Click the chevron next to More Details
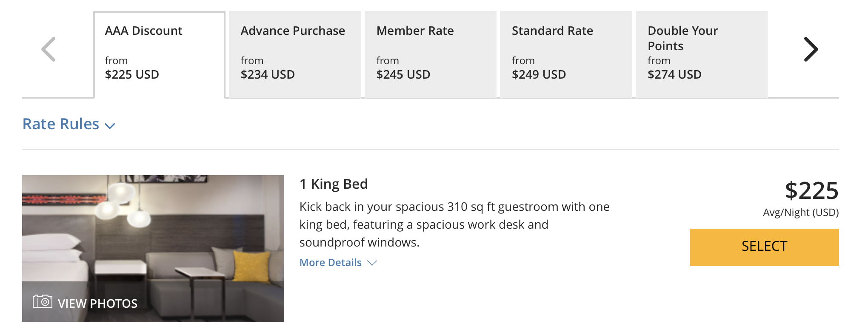The image size is (868, 329). pos(371,263)
